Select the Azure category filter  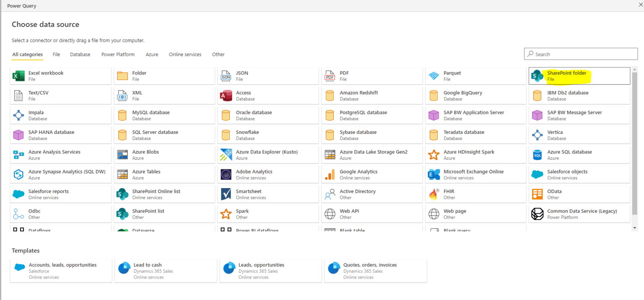[x=152, y=54]
